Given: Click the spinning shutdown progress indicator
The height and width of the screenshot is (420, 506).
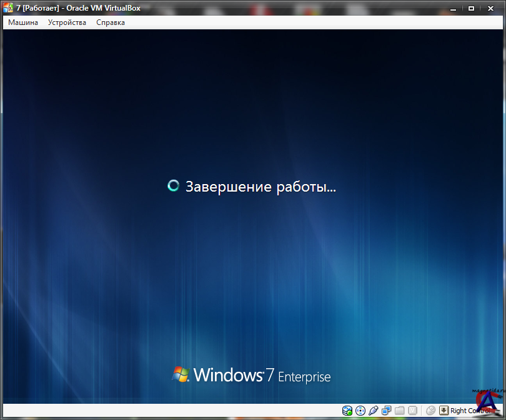Looking at the screenshot, I should point(174,186).
